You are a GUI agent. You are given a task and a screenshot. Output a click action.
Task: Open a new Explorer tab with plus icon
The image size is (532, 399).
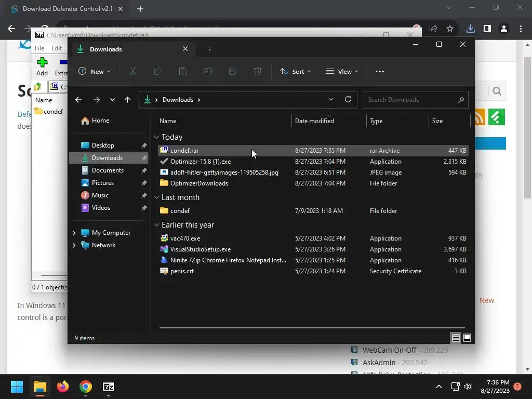(209, 49)
